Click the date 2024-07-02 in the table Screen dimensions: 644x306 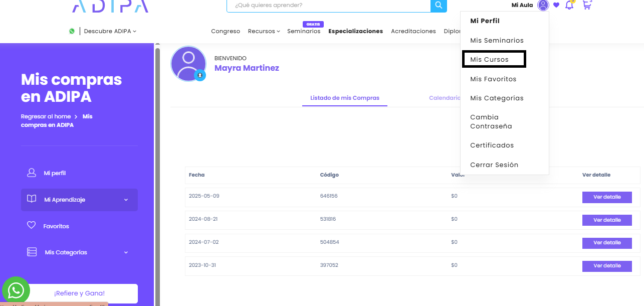click(x=203, y=242)
